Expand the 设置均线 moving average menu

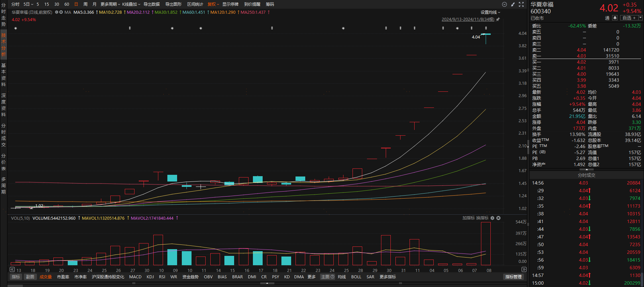coord(490,12)
